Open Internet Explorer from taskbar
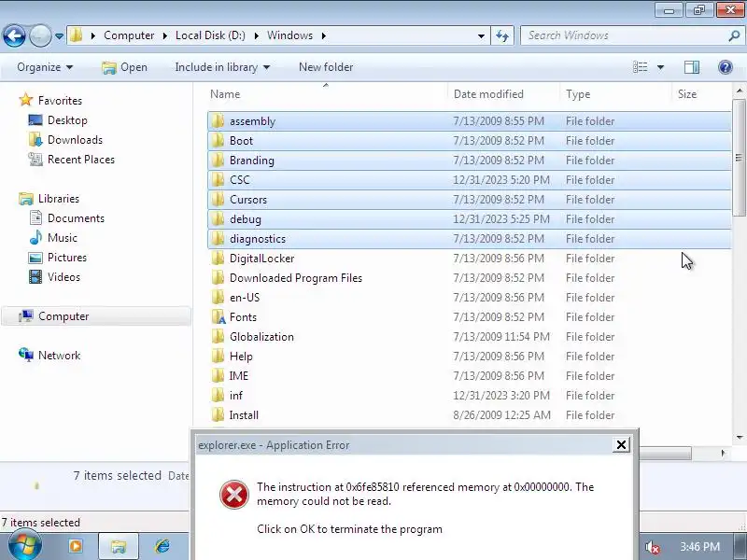This screenshot has width=747, height=560. [x=162, y=546]
